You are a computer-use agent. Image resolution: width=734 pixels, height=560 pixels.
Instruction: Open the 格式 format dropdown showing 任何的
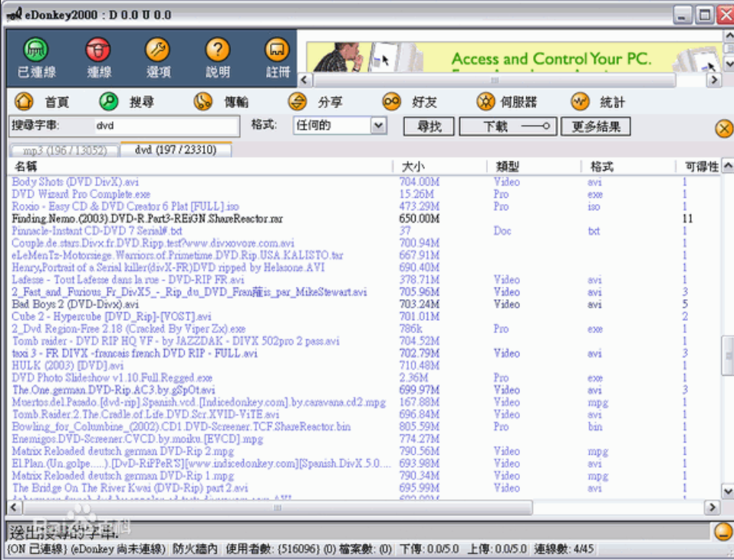pos(340,125)
